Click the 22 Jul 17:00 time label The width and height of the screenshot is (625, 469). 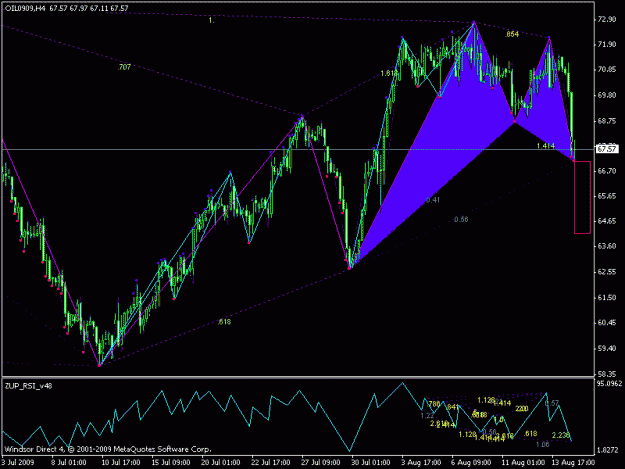[x=271, y=463]
